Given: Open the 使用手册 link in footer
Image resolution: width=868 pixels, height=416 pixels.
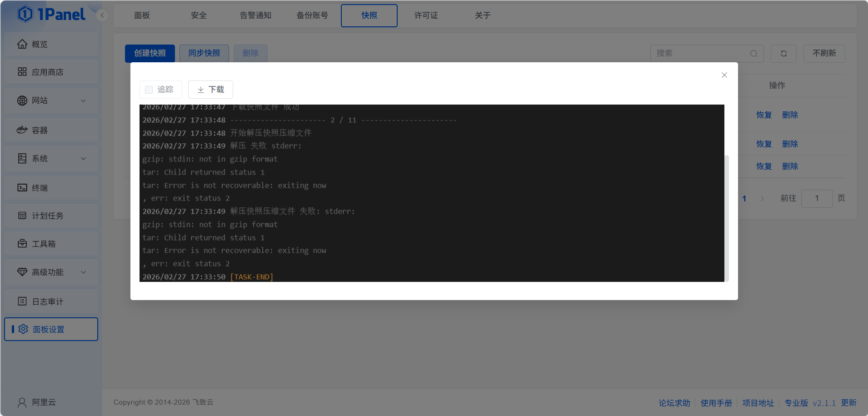Looking at the screenshot, I should [716, 403].
